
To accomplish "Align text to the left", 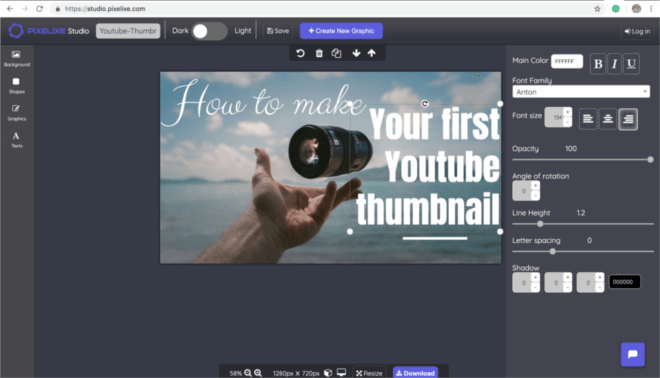I will [x=588, y=119].
